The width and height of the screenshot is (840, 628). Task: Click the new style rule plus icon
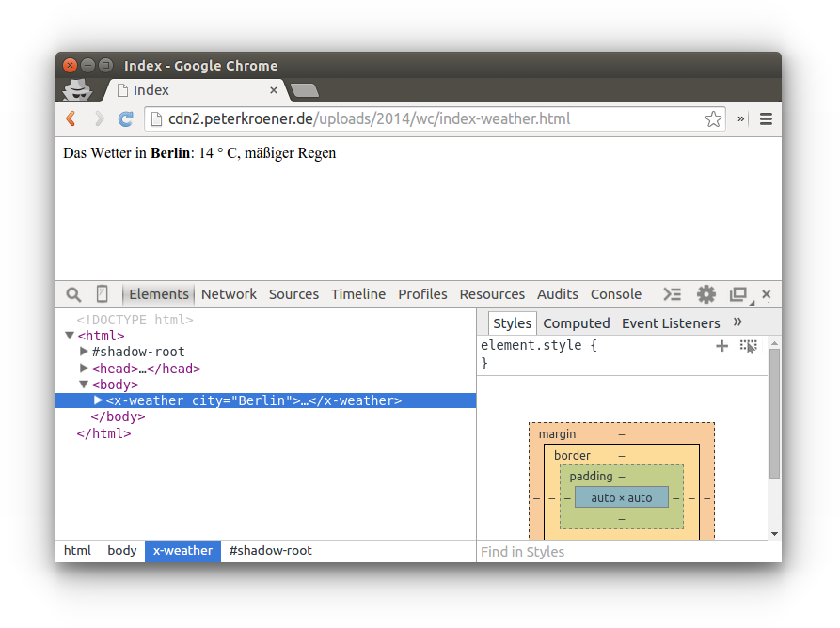(x=721, y=346)
